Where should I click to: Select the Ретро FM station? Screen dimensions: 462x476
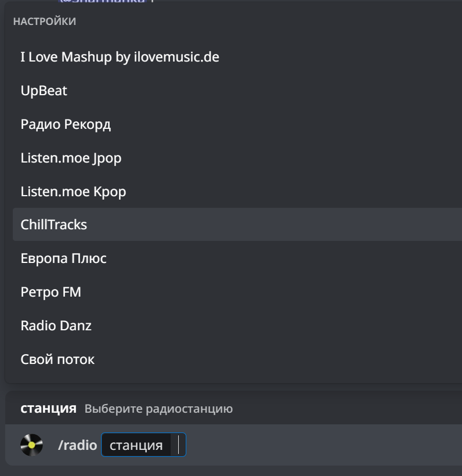[x=50, y=292]
